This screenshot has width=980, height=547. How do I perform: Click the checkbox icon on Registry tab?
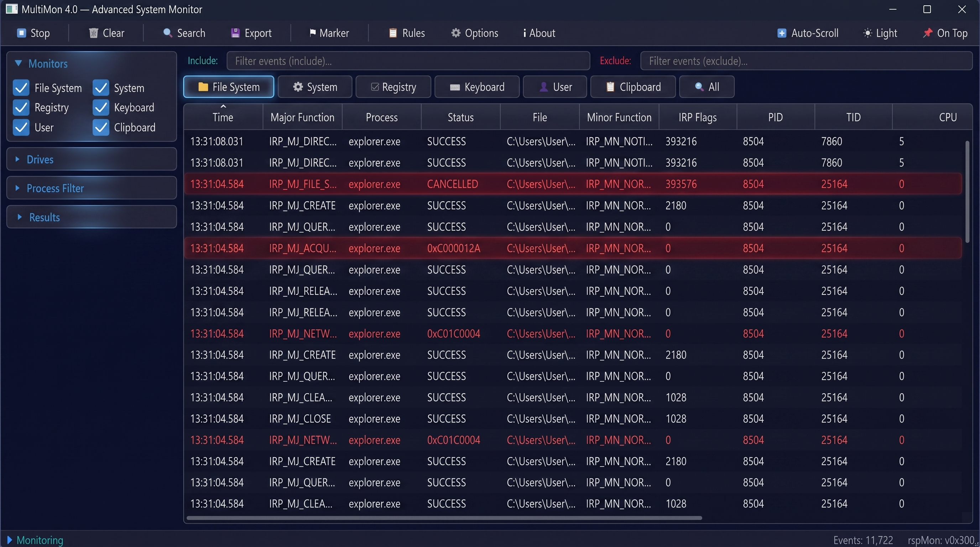point(375,87)
